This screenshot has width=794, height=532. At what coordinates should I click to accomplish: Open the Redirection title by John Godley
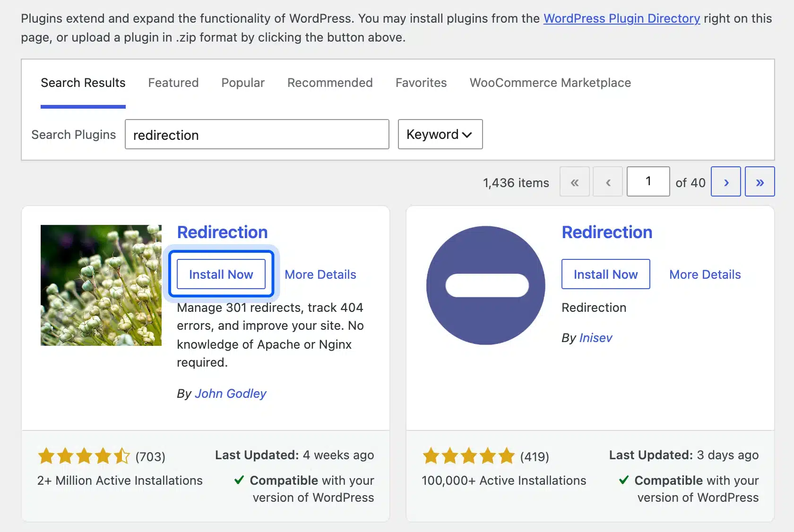[222, 232]
